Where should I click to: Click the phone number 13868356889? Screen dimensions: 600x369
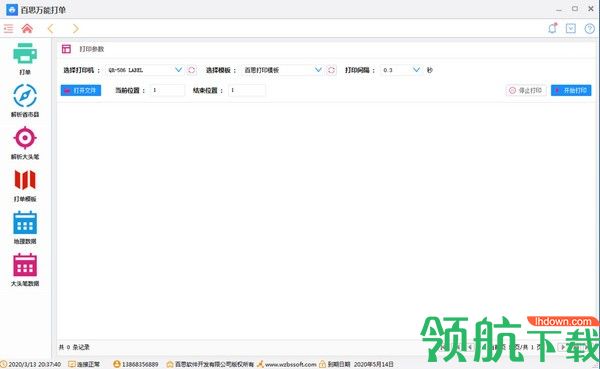tap(140, 364)
